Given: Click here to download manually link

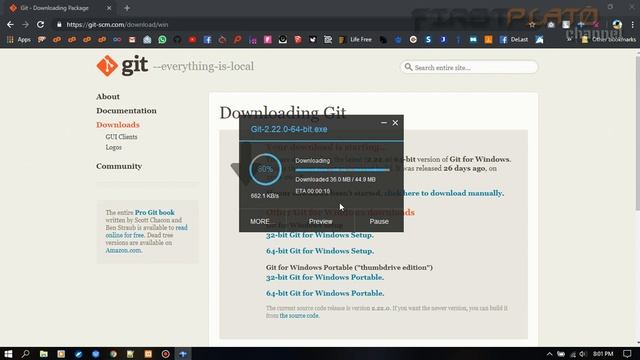Looking at the screenshot, I should tap(444, 193).
